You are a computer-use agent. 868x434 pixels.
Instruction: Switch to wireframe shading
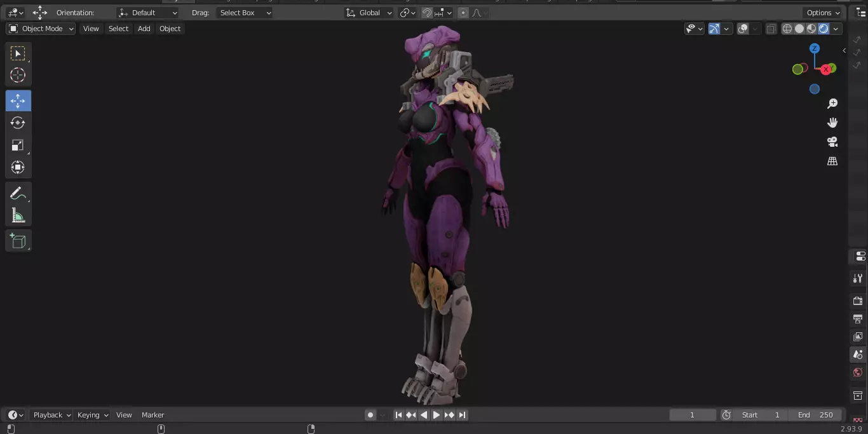coord(787,29)
